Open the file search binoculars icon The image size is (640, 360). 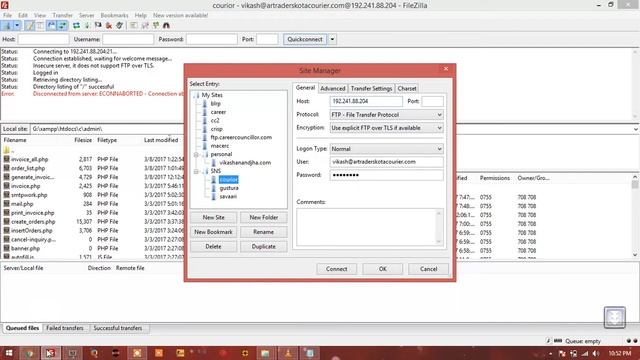point(167,26)
